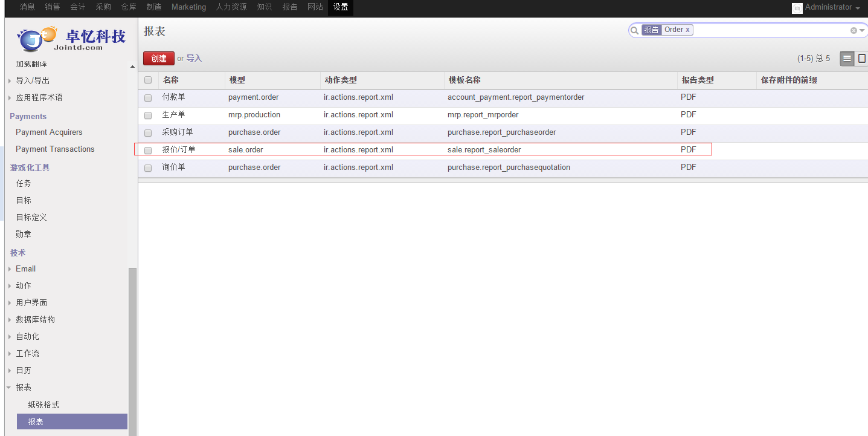Click the magnifying glass search icon

click(x=634, y=30)
